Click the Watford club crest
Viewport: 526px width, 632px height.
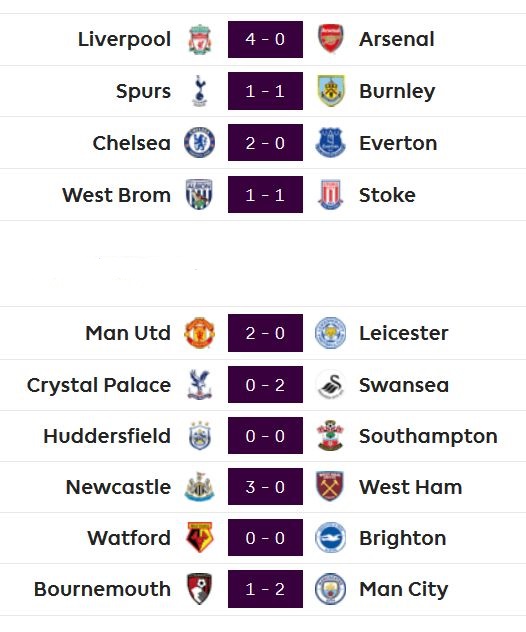tap(200, 538)
